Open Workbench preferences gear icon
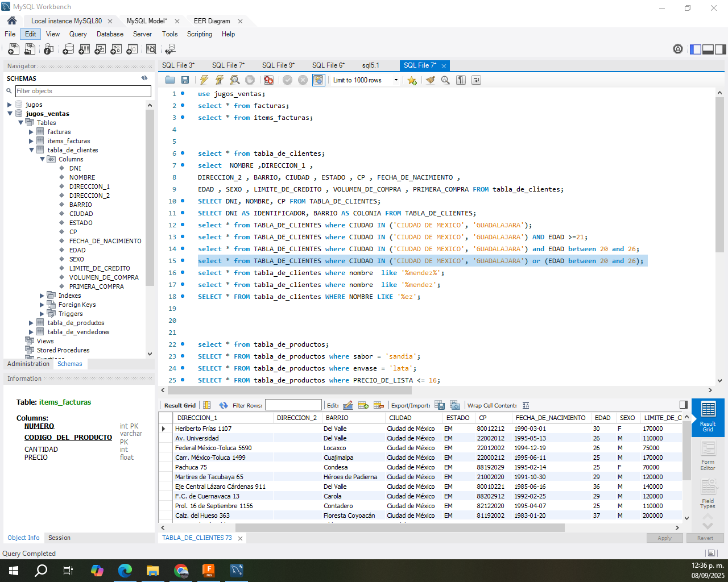The height and width of the screenshot is (582, 728). tap(678, 49)
